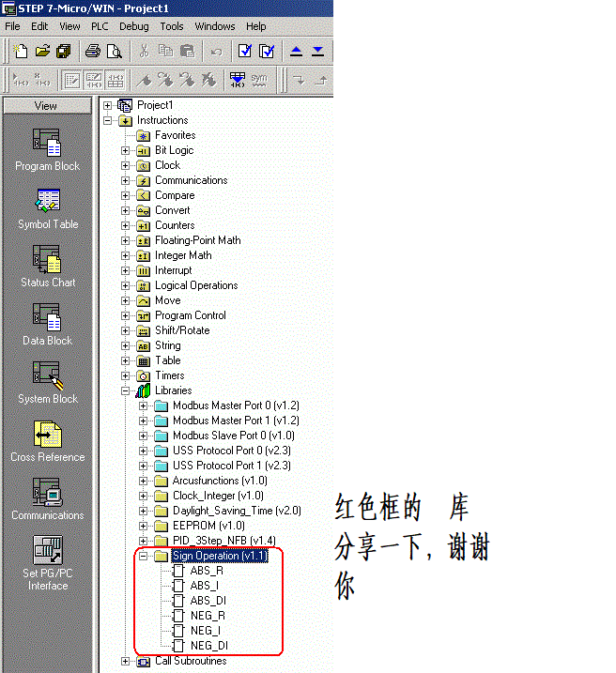Open Data Block in the View bar
This screenshot has height=673, width=616.
(x=47, y=325)
